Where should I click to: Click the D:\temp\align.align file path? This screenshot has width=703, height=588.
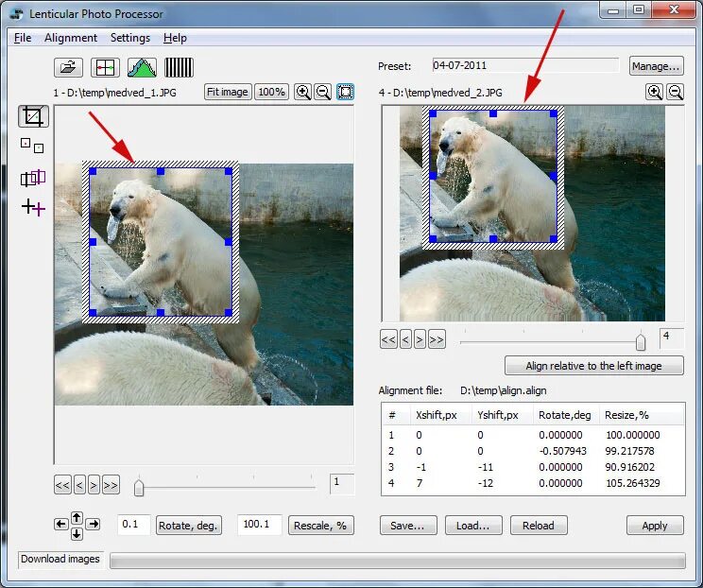(503, 390)
